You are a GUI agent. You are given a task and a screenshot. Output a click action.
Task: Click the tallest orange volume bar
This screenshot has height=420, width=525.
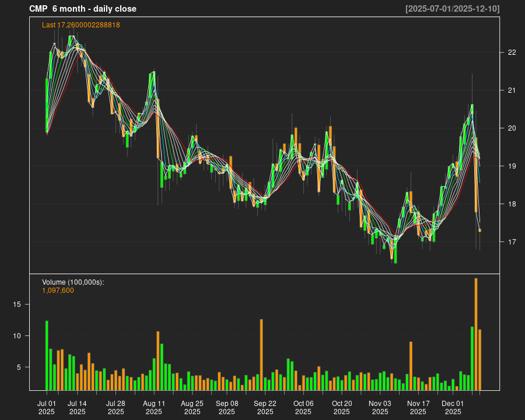click(x=476, y=334)
